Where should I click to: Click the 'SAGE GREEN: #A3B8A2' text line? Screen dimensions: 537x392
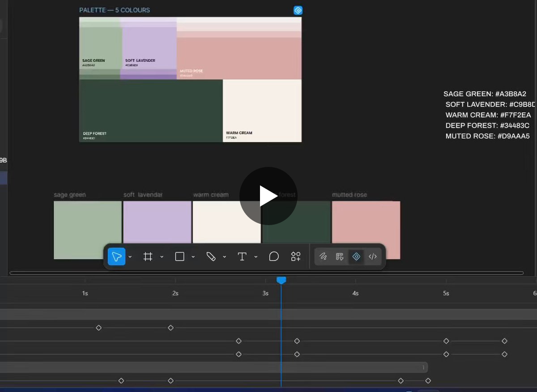click(485, 94)
